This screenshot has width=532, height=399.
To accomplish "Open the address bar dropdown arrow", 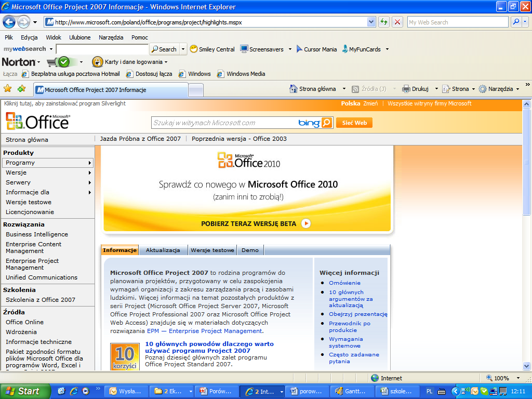I will (371, 22).
